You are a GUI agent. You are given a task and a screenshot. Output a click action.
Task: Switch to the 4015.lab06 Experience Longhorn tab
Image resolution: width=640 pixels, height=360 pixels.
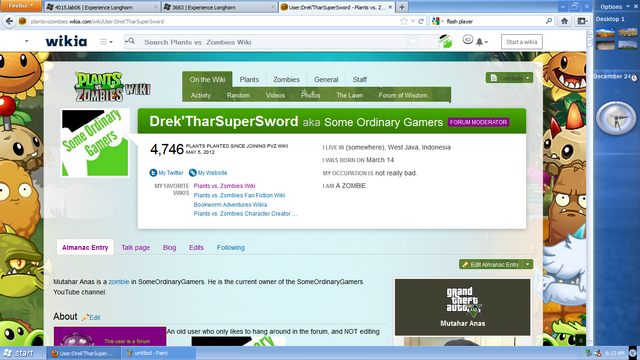102,7
